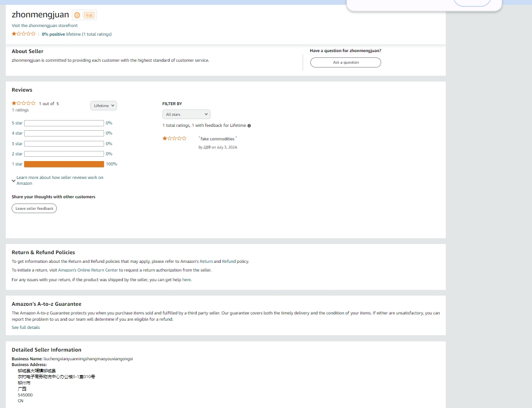Click the 'on July 3, 2024' reviewer line
The image size is (532, 408).
218,147
